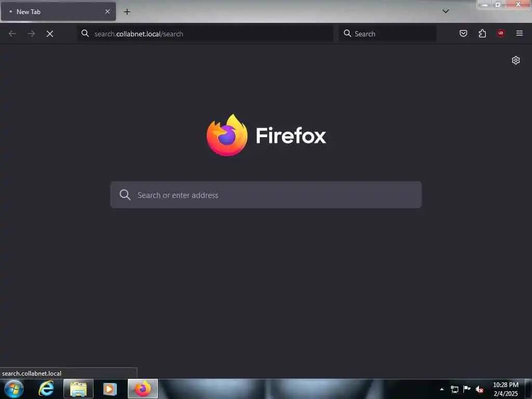
Task: Open a new tab
Action: pyautogui.click(x=127, y=11)
